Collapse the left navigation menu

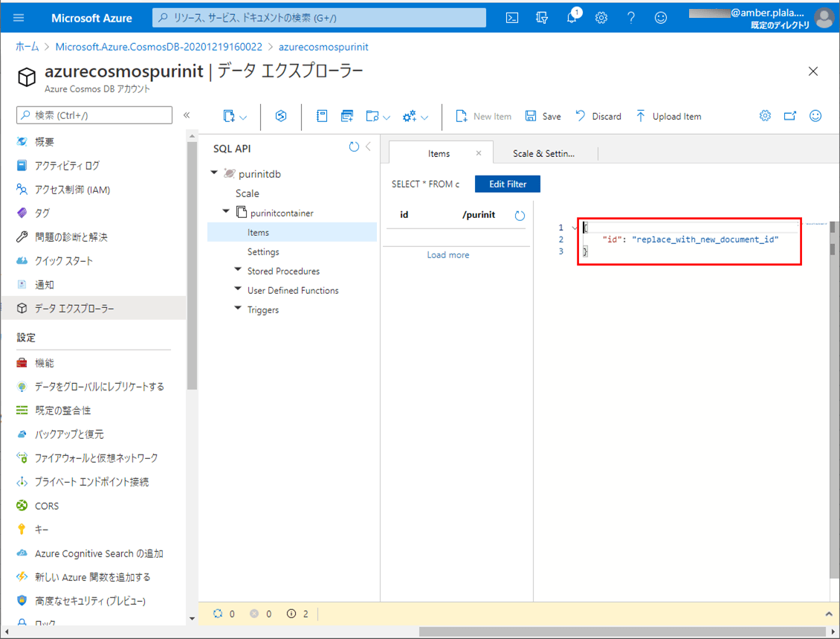187,115
